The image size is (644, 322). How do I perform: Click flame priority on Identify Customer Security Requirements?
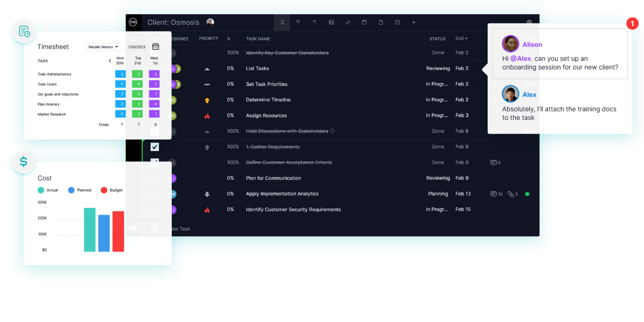coord(207,210)
